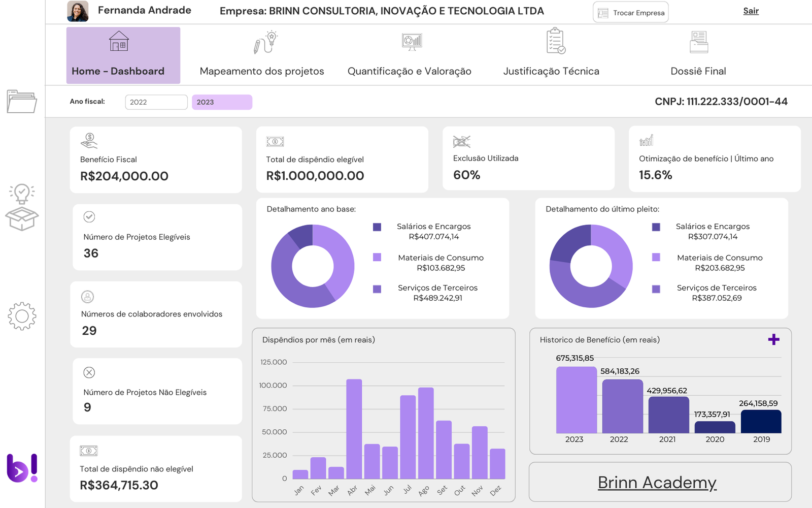Image resolution: width=812 pixels, height=508 pixels.
Task: Click the Jul bar in monthly spending chart
Action: tap(408, 437)
